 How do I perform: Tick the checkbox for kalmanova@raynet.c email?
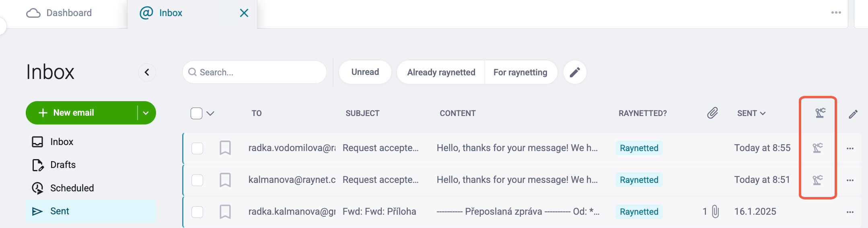197,180
